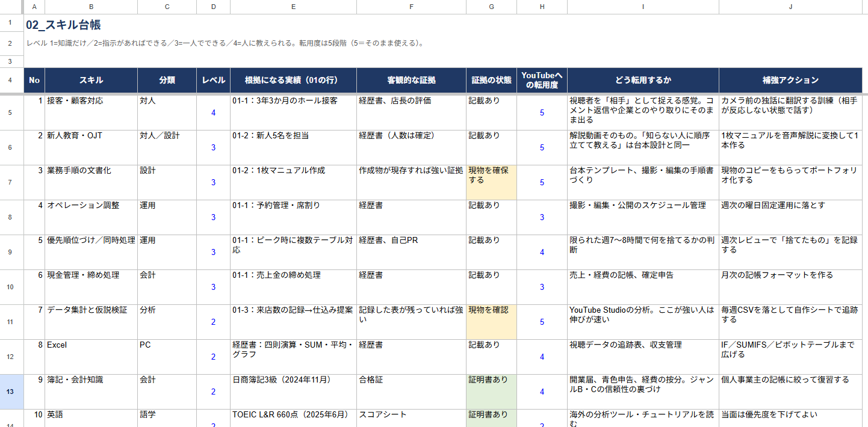
Task: Click row header 4
Action: [x=10, y=80]
